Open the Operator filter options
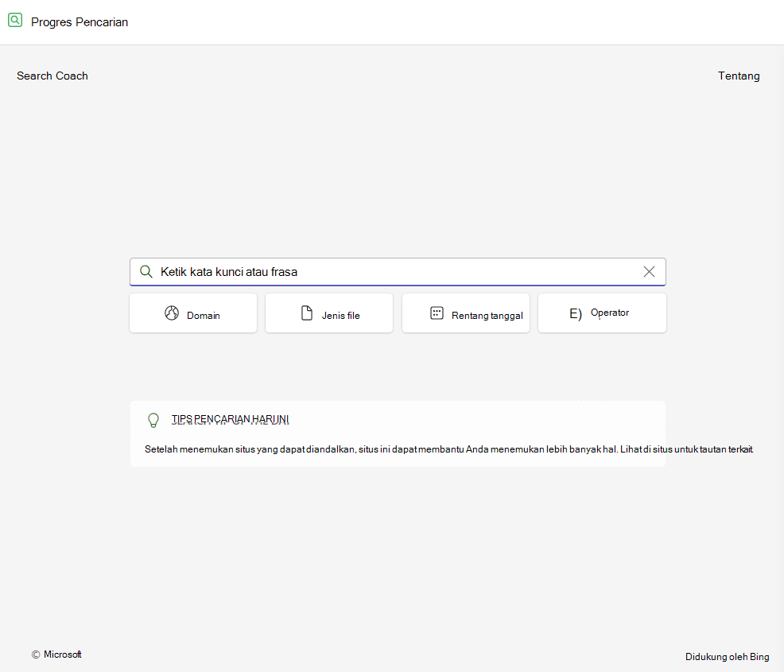This screenshot has width=784, height=672. (602, 313)
